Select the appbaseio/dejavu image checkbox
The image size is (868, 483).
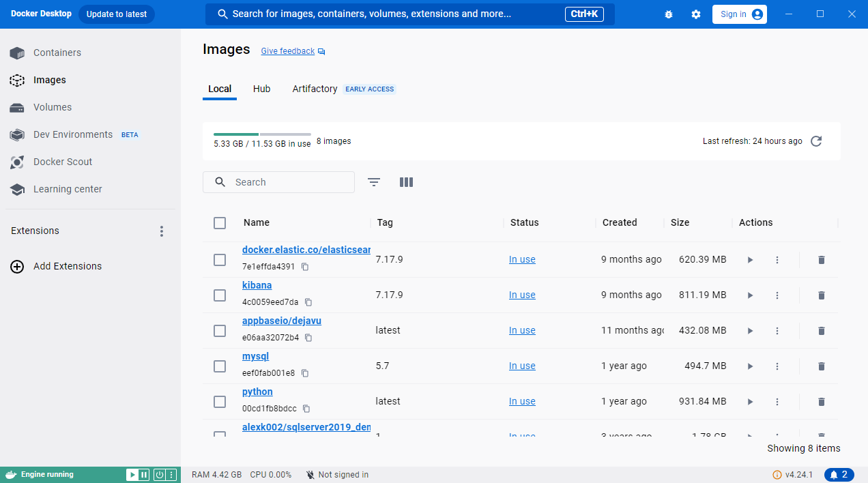coord(220,331)
